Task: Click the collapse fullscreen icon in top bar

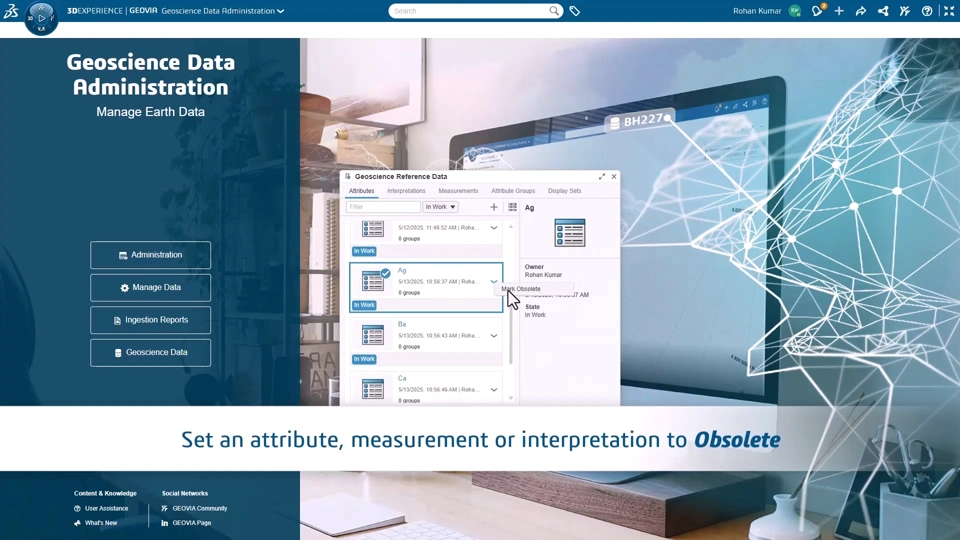Action: tap(949, 11)
